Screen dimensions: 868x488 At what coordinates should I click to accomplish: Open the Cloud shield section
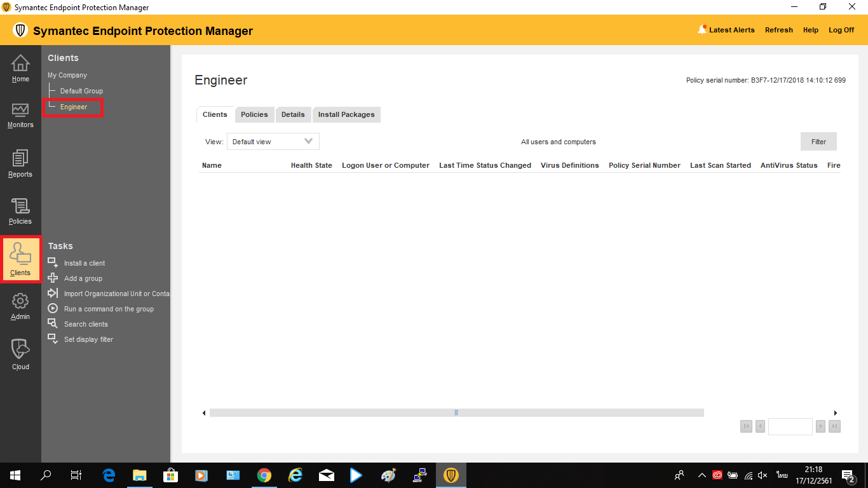tap(20, 354)
